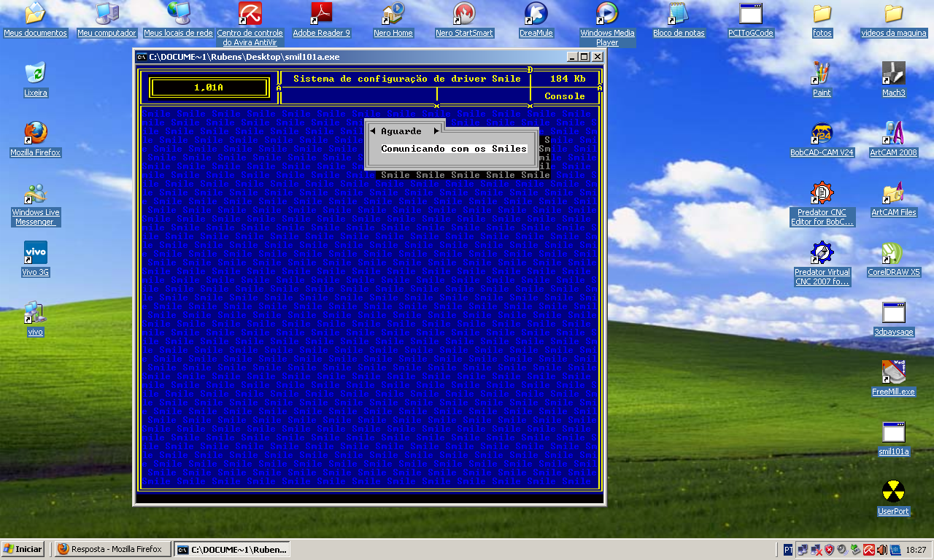Image resolution: width=934 pixels, height=560 pixels.
Task: Open Windows Live Messenger shortcut
Action: coord(35,203)
